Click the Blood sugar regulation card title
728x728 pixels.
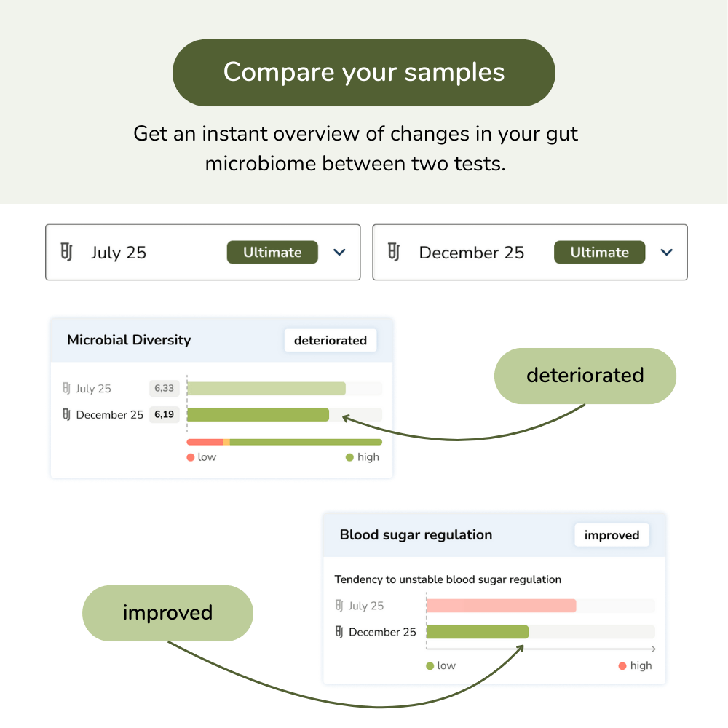tap(416, 535)
